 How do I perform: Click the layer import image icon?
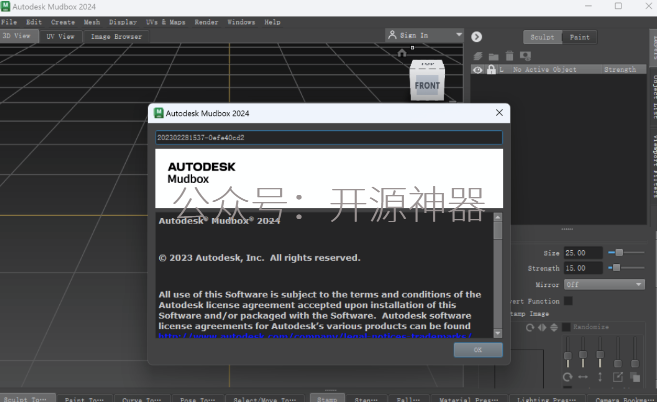tap(525, 56)
